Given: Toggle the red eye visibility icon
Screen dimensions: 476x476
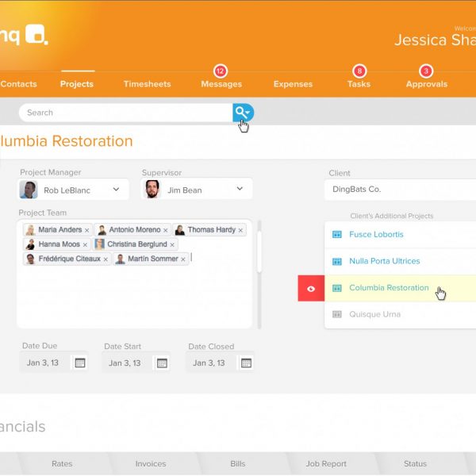Looking at the screenshot, I should (310, 289).
